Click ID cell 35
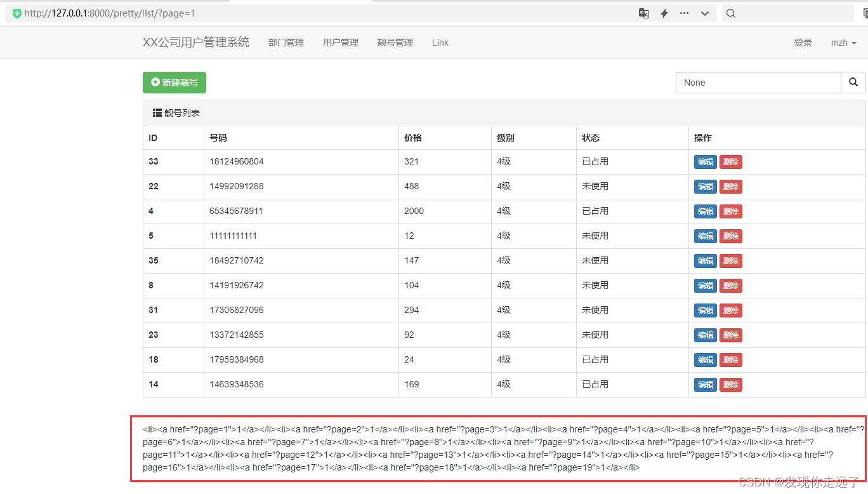Image resolution: width=868 pixels, height=494 pixels. pyautogui.click(x=154, y=260)
